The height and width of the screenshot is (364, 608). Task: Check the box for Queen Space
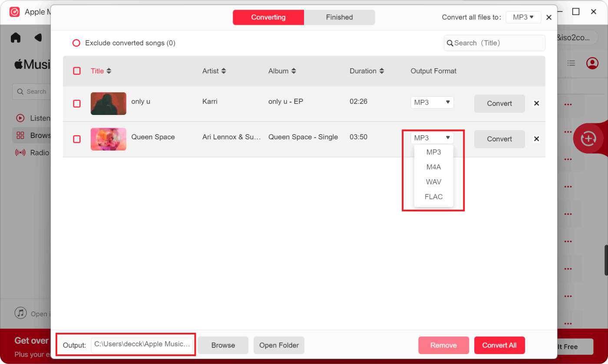tap(77, 139)
